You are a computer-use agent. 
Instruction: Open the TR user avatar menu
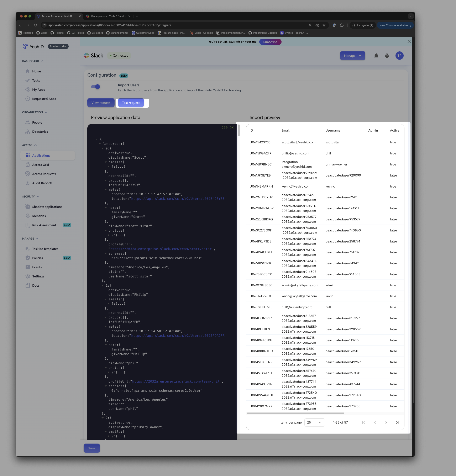click(x=399, y=56)
